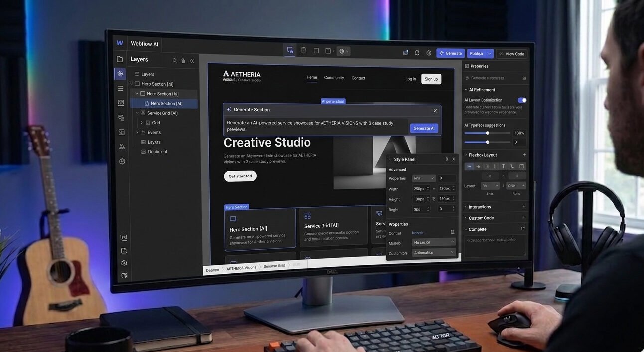Close the Generate Section dialog
Viewport: 644px width, 352px height.
[x=435, y=111]
